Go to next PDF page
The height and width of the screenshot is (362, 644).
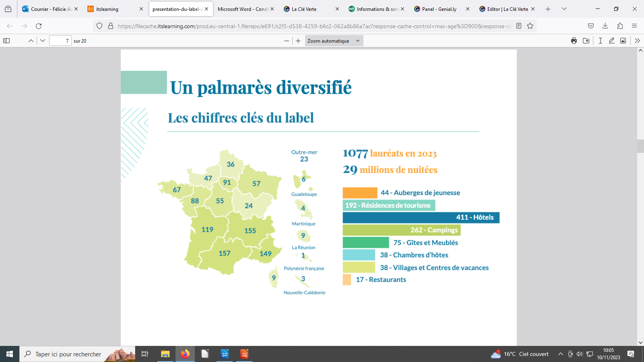(x=43, y=41)
